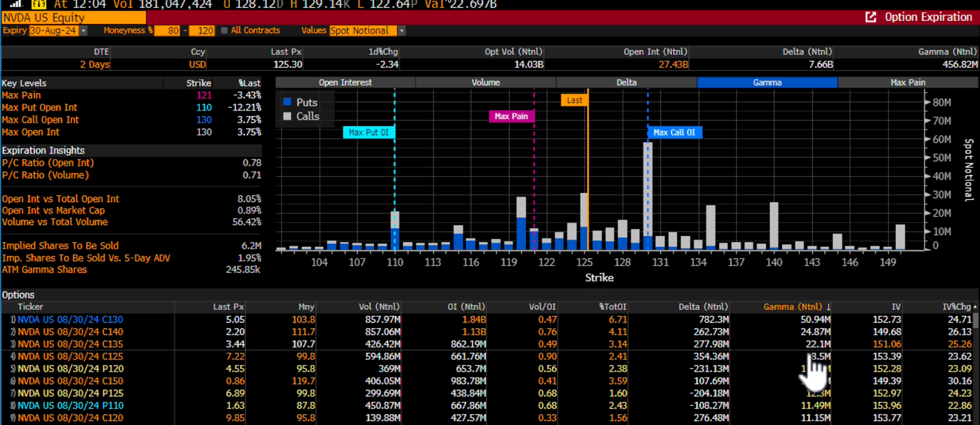Open NVDA US 08/30/24 P125 option
This screenshot has width=980, height=425.
click(70, 393)
